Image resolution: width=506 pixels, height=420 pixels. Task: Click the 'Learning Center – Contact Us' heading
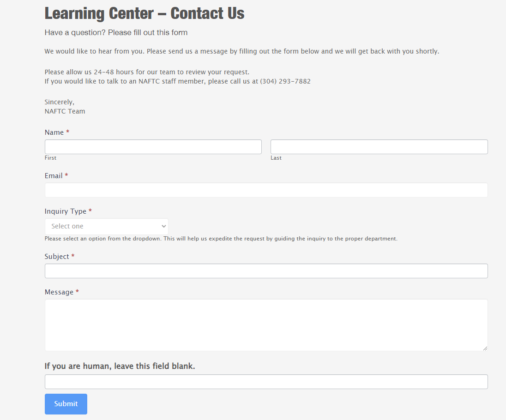pyautogui.click(x=145, y=13)
